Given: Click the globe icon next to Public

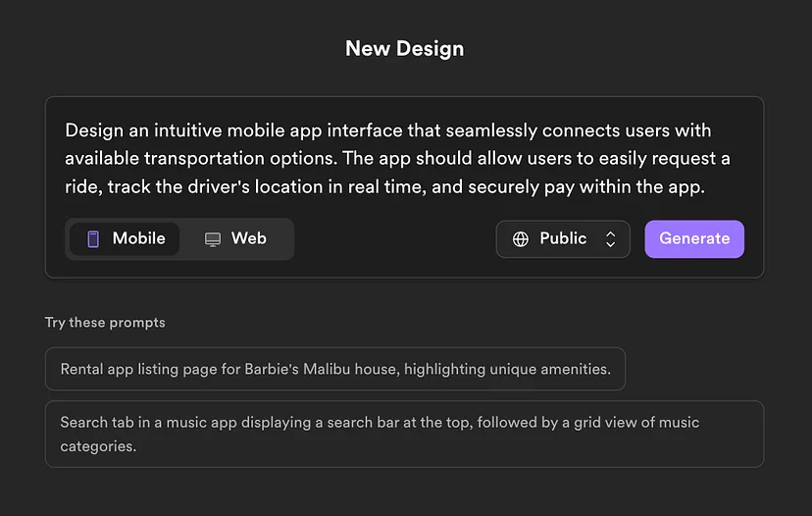Looking at the screenshot, I should pos(521,238).
